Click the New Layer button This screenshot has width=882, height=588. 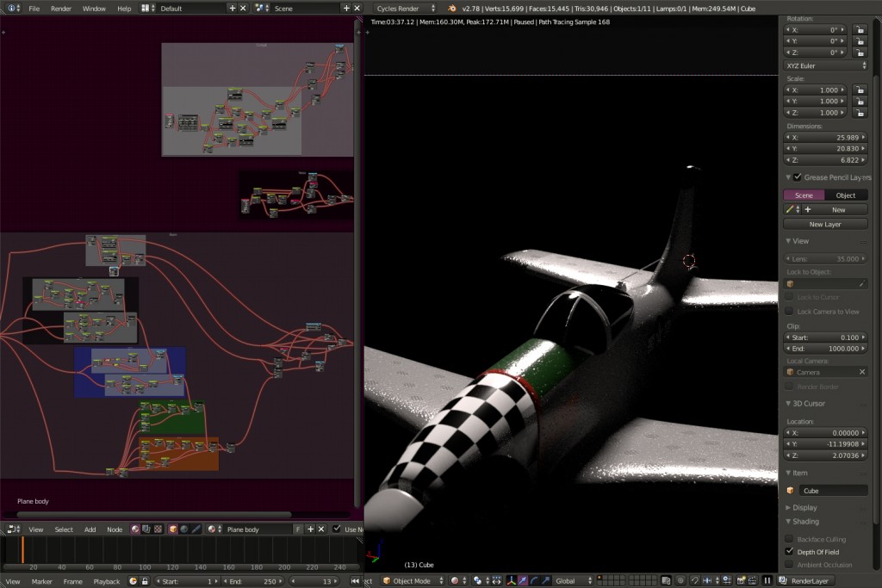click(x=824, y=223)
